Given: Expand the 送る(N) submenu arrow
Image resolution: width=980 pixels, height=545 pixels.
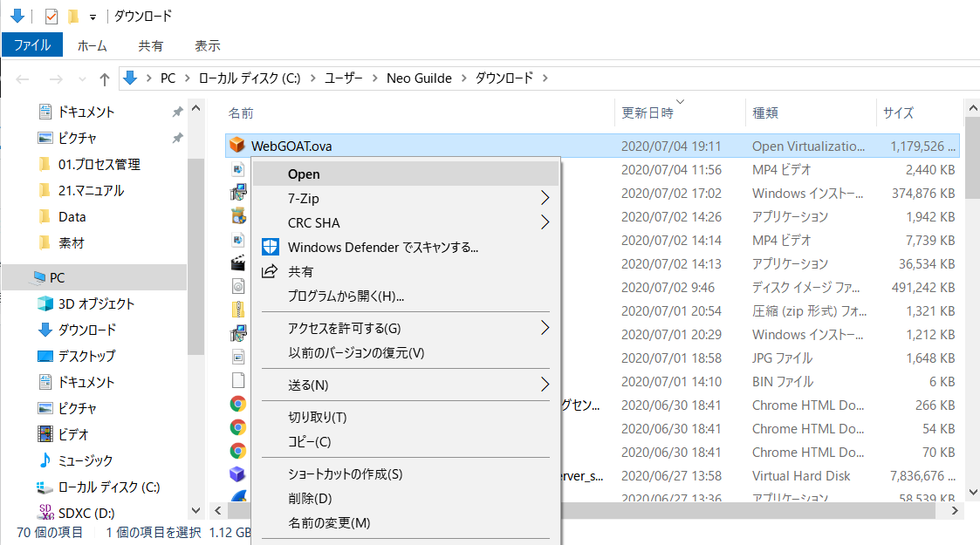Looking at the screenshot, I should [545, 385].
